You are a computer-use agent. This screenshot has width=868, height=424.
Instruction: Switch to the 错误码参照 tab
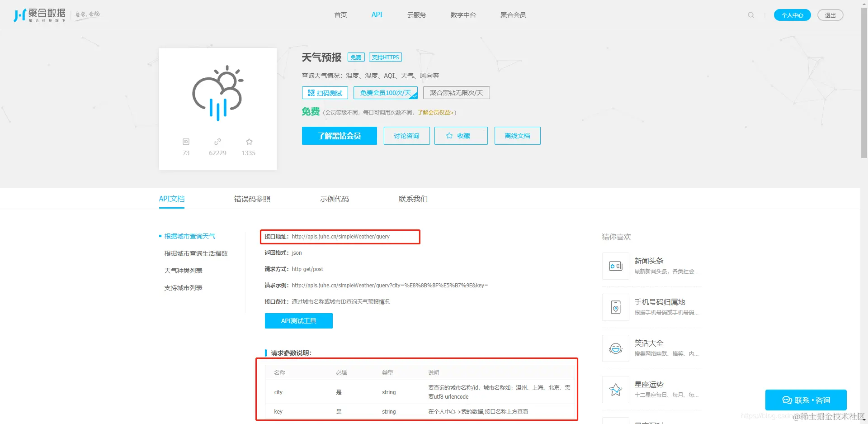(x=252, y=199)
